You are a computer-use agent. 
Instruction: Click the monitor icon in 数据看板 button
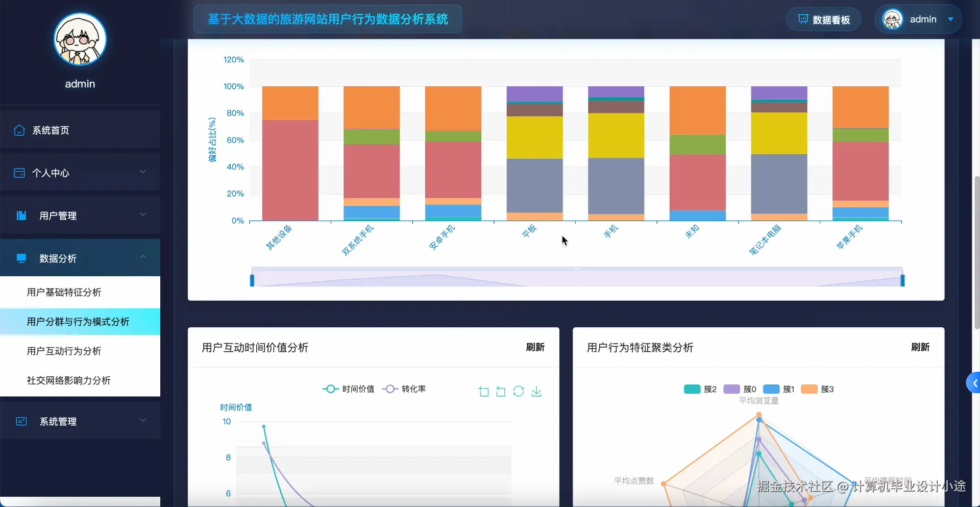802,19
